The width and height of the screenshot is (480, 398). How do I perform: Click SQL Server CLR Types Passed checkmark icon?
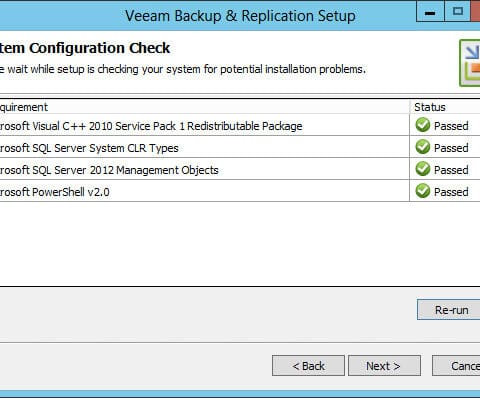pyautogui.click(x=423, y=147)
